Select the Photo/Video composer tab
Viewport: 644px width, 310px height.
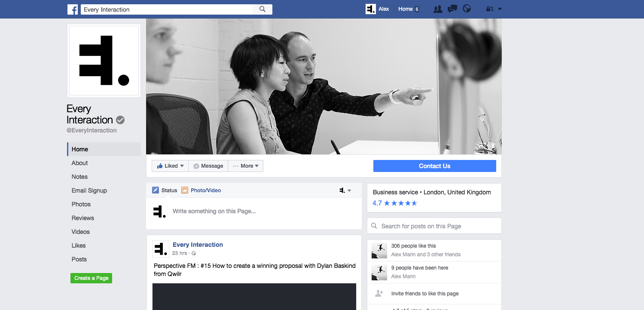pos(201,190)
